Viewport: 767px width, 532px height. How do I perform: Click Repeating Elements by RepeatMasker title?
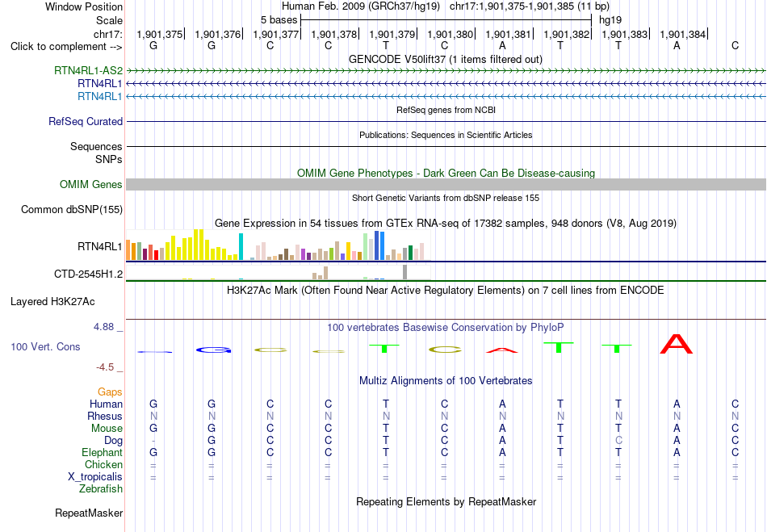click(446, 501)
